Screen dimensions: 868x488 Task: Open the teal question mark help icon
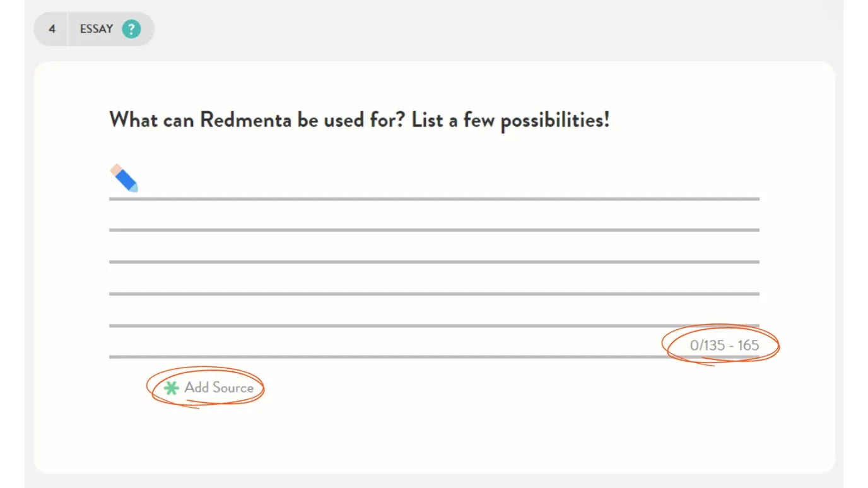click(x=131, y=29)
